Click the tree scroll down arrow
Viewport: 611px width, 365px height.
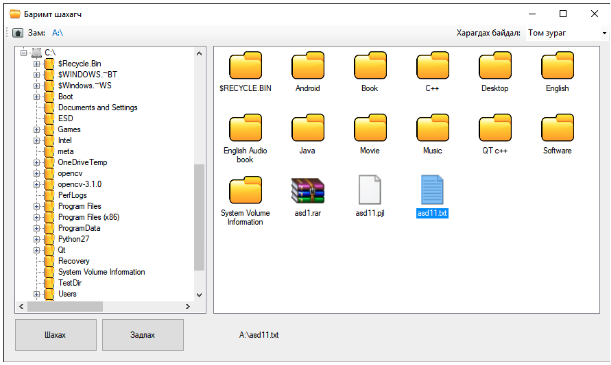199,295
